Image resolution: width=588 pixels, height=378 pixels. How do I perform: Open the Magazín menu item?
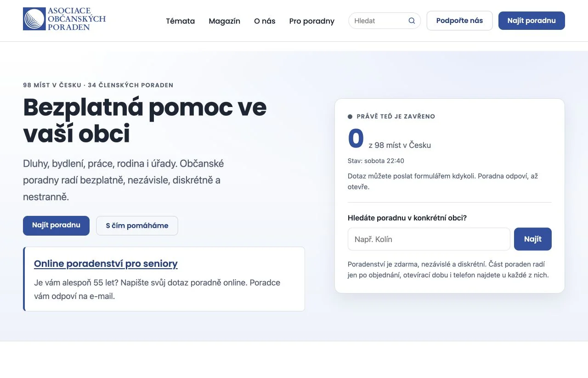pyautogui.click(x=224, y=21)
